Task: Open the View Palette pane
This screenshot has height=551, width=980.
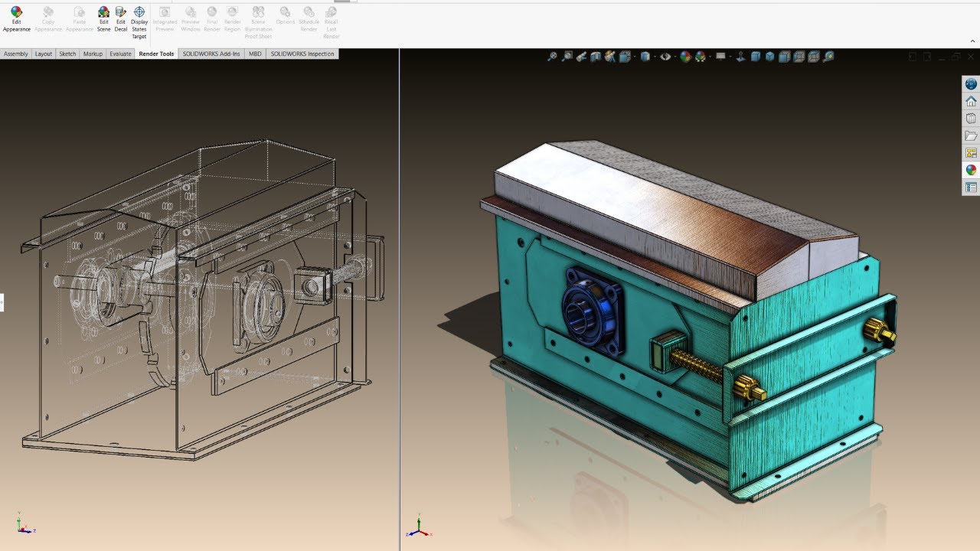Action: [971, 153]
